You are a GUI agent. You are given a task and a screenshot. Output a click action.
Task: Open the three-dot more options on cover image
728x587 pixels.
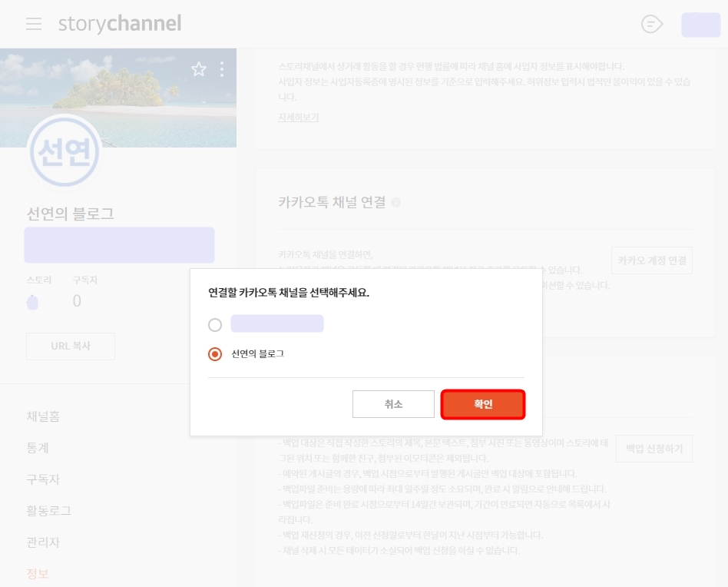[222, 69]
